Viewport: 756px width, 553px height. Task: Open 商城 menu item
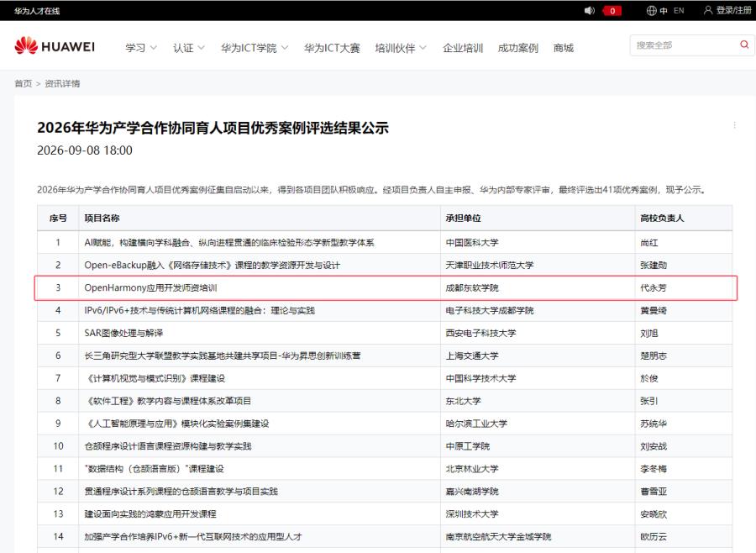(x=563, y=48)
